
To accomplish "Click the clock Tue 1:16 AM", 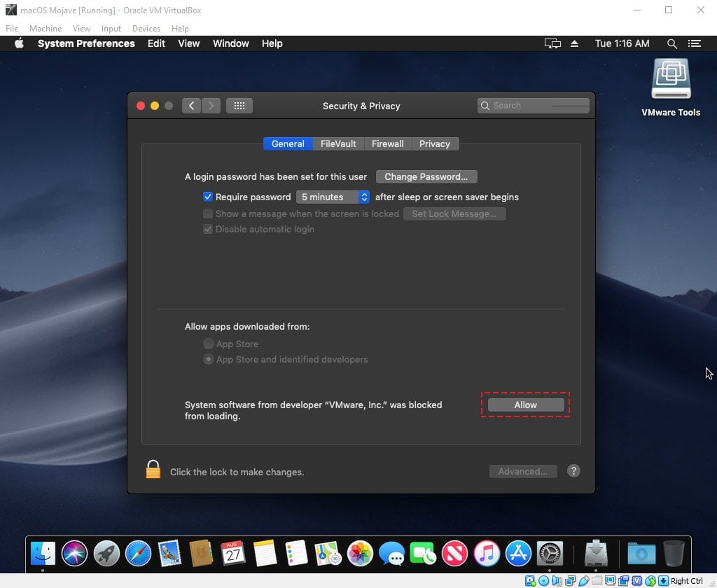I will 622,43.
